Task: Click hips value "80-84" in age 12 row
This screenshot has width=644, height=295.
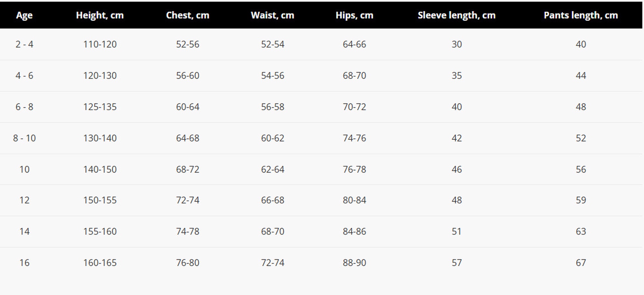Action: (354, 200)
